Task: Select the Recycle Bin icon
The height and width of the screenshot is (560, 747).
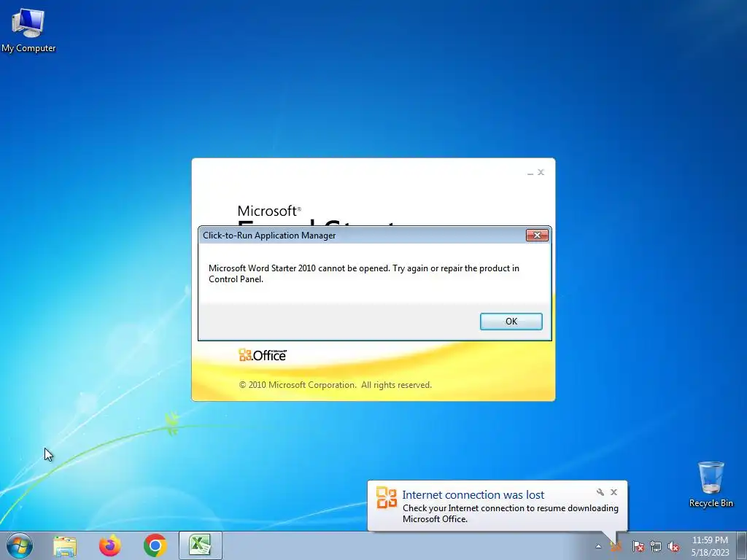Action: (x=711, y=484)
